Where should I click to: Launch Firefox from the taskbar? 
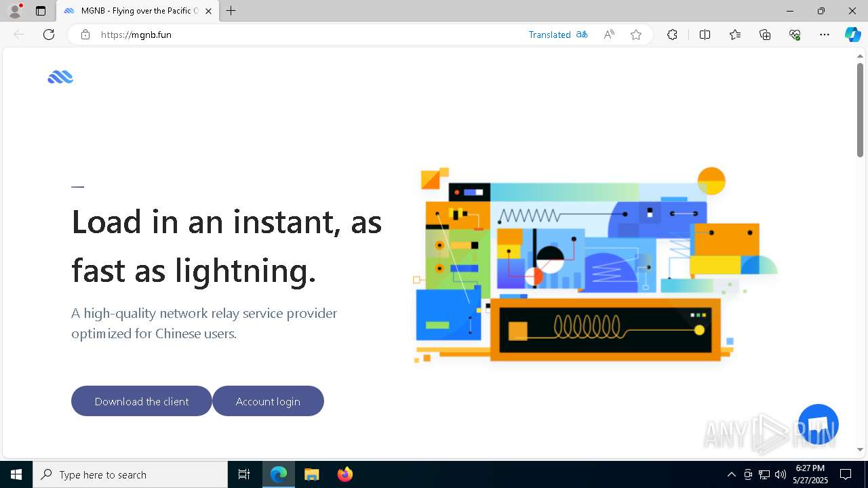345,474
